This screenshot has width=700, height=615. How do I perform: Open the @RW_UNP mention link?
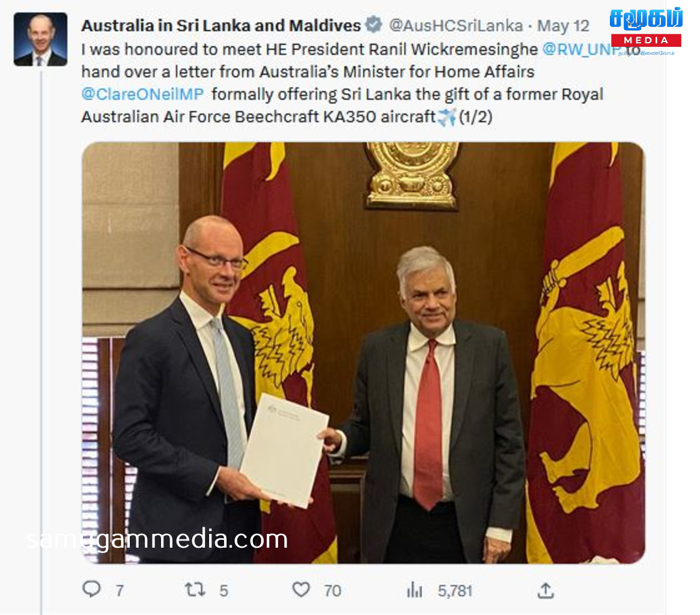(x=580, y=49)
